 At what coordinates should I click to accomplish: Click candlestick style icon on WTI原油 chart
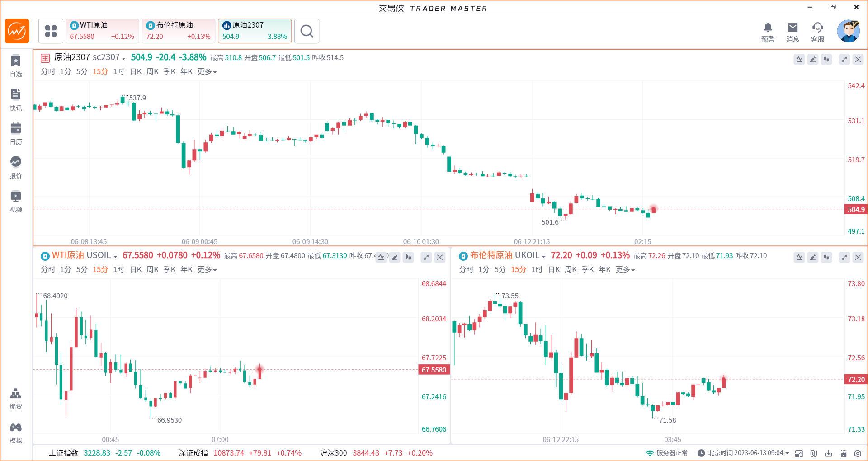tap(408, 257)
